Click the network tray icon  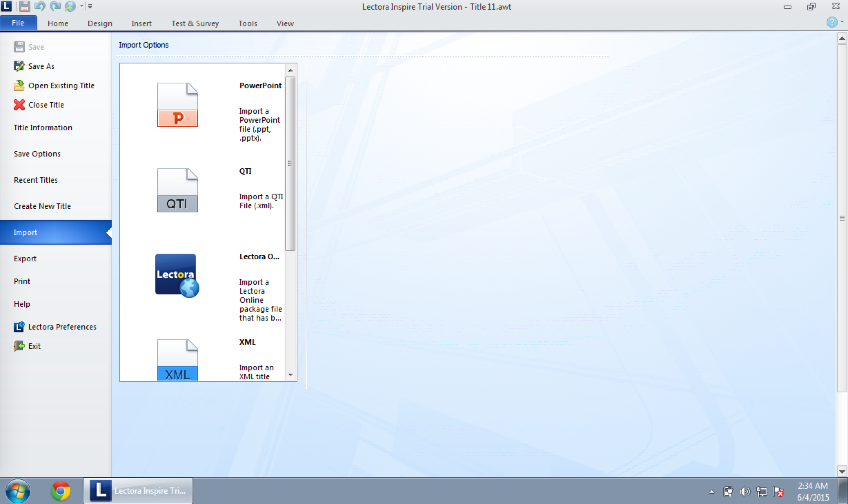point(761,492)
